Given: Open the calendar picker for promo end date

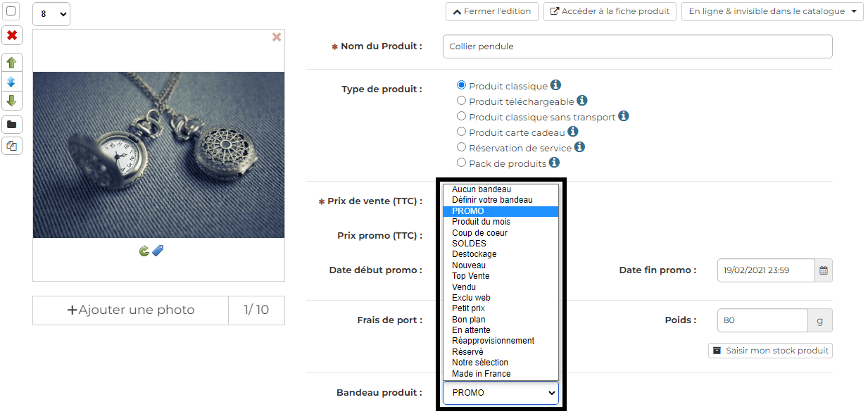Looking at the screenshot, I should click(x=824, y=270).
